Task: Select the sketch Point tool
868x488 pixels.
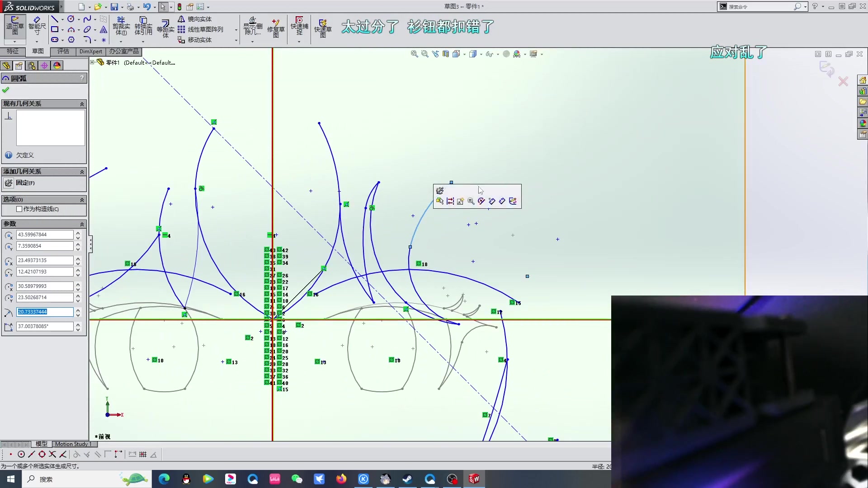Action: point(104,40)
